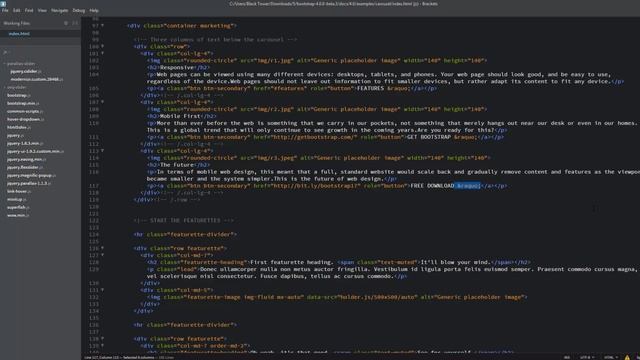Viewport: 640px width, 360px height.
Task: Open the File menu
Action: pyautogui.click(x=5, y=11)
